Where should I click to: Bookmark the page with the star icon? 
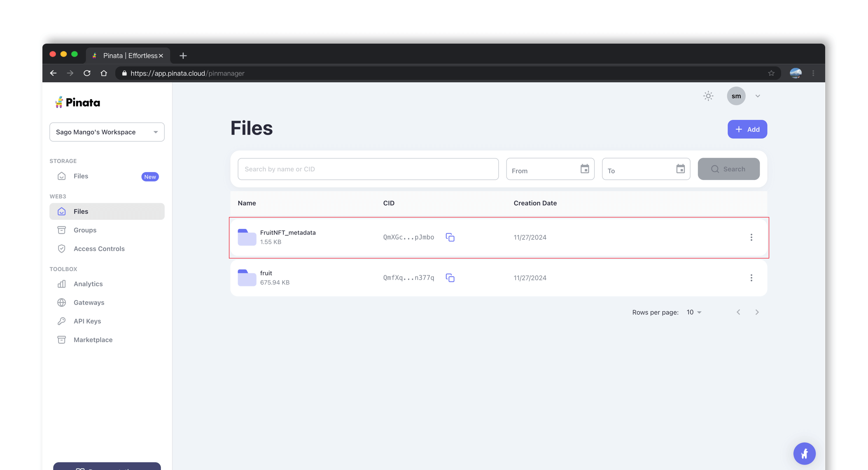[771, 73]
